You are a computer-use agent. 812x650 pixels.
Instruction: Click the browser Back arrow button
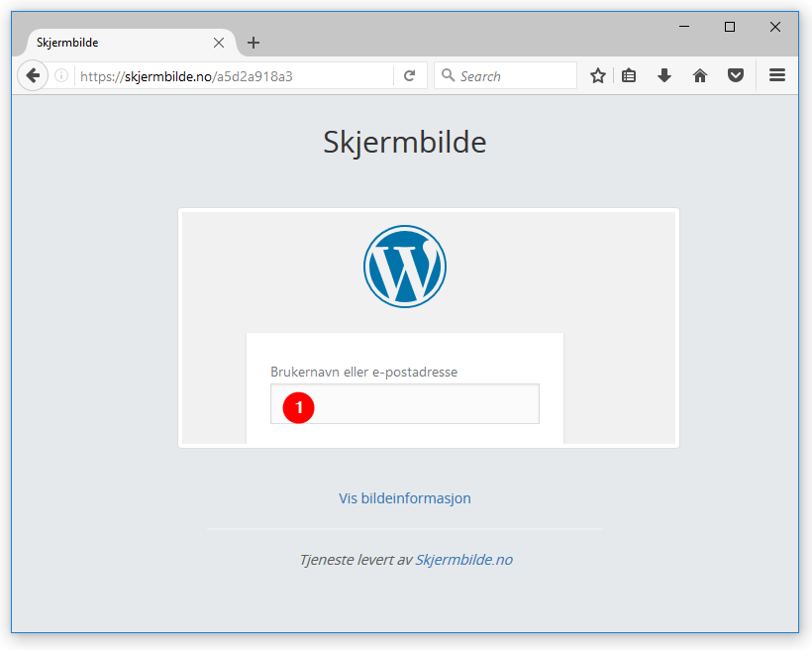[x=33, y=76]
